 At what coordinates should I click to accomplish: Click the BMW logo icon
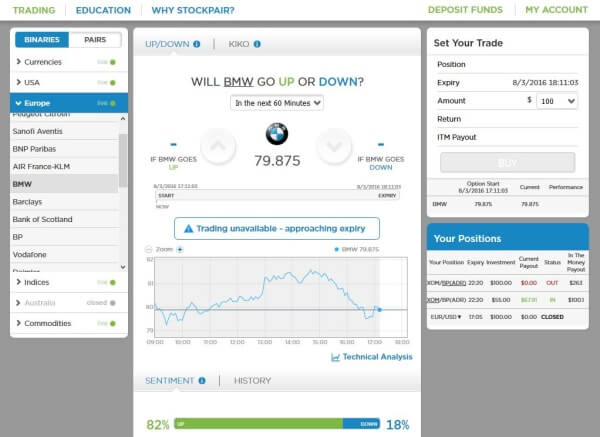277,134
